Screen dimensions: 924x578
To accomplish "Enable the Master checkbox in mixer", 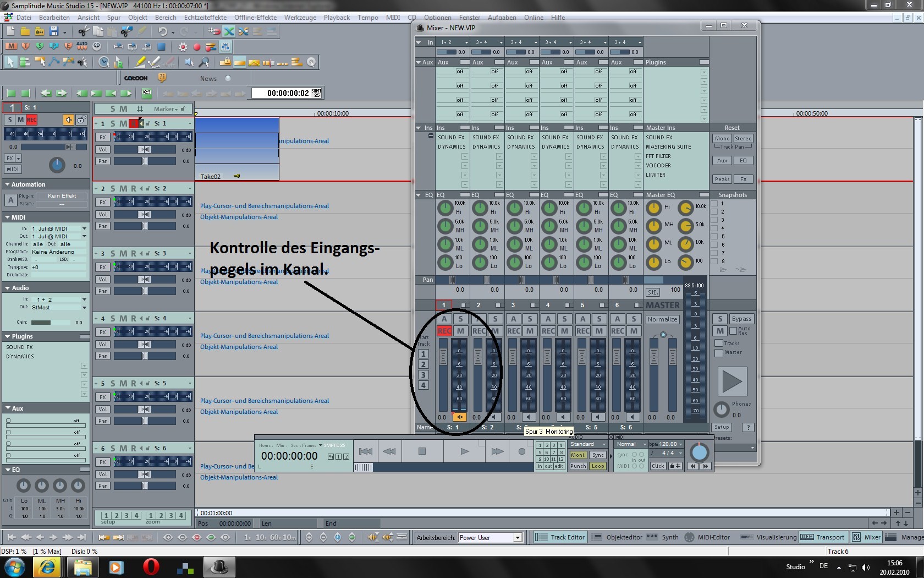I will click(x=719, y=353).
